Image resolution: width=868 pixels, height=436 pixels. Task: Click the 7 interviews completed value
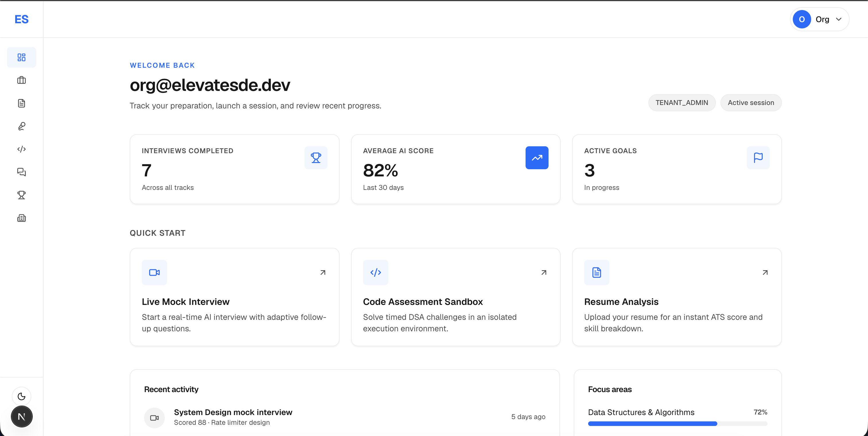[147, 170]
